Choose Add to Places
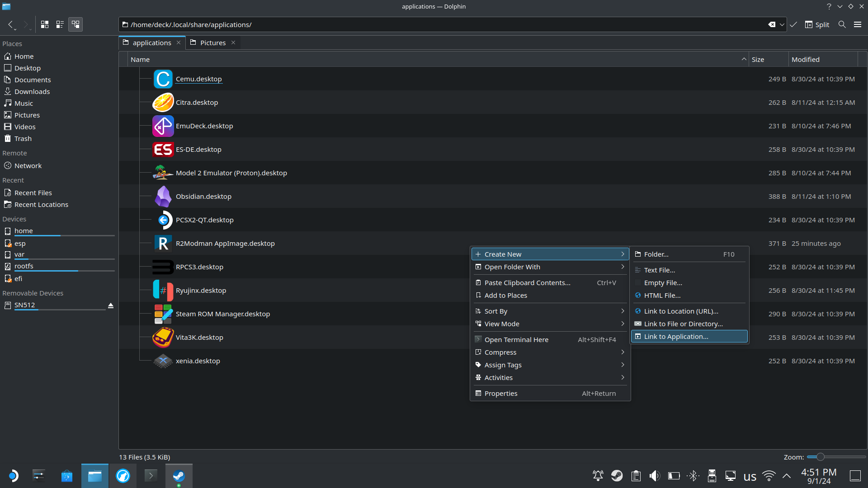Image resolution: width=868 pixels, height=488 pixels. click(x=550, y=296)
